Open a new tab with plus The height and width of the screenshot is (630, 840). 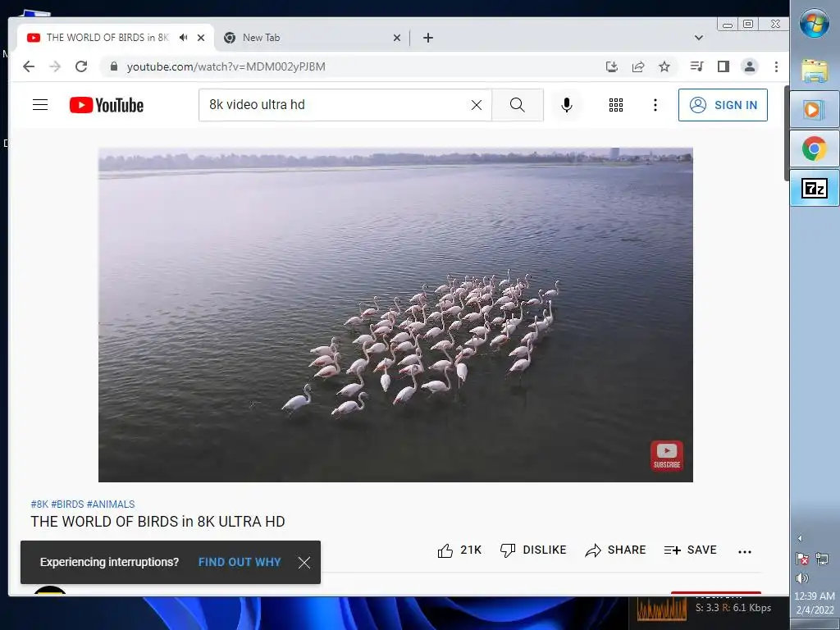pos(428,38)
